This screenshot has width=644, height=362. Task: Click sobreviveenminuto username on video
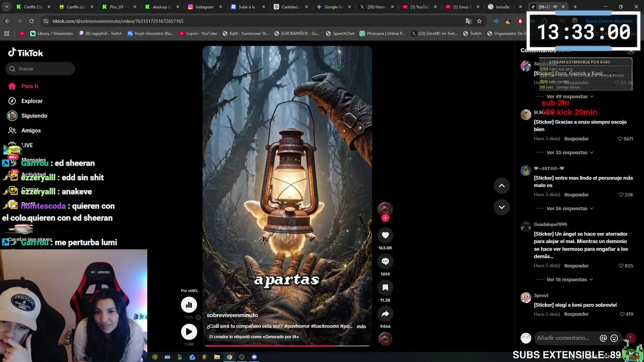(232, 315)
